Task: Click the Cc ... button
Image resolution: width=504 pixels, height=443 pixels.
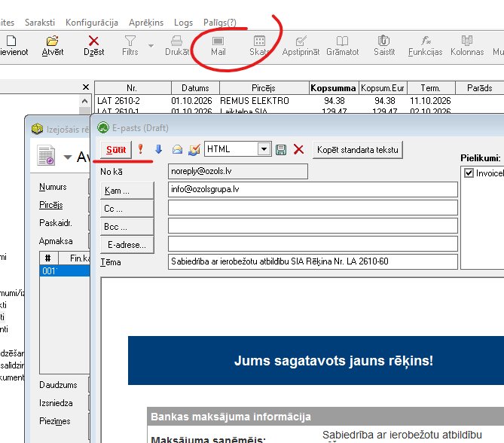Action: tap(127, 209)
